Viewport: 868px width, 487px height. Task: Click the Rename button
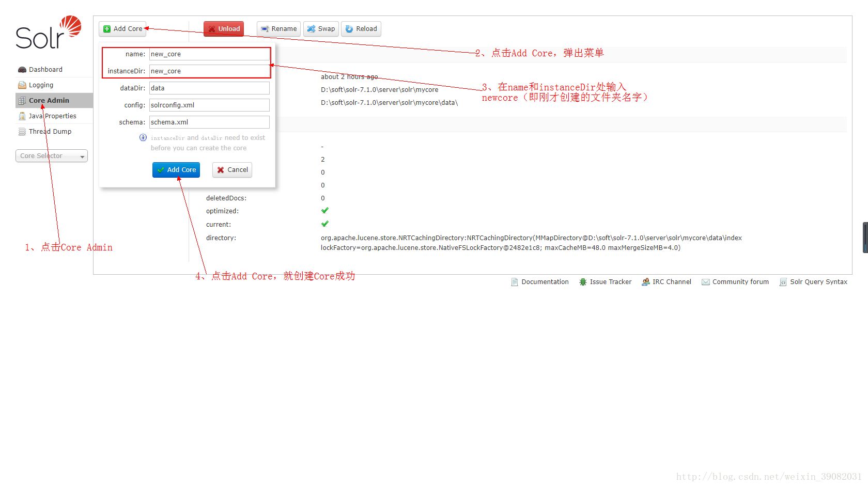click(x=279, y=29)
